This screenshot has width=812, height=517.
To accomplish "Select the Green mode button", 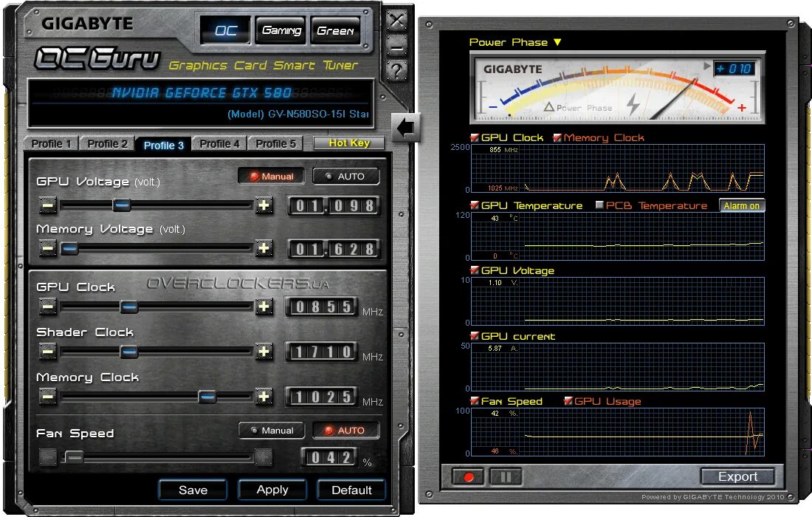I will pos(335,30).
